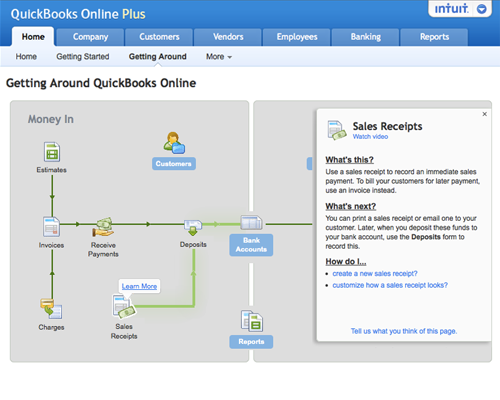Open the Vendors tab
The image size is (500, 400).
[228, 37]
